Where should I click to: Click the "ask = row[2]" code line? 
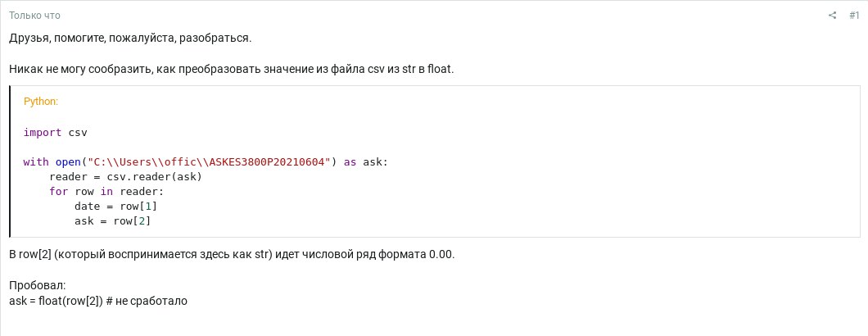pyautogui.click(x=112, y=221)
